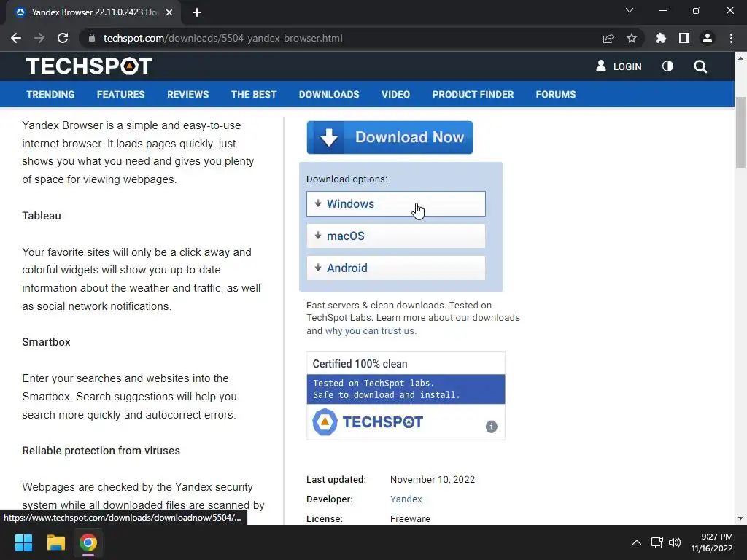This screenshot has width=747, height=560.
Task: Open the Chrome profile avatar
Action: [708, 38]
